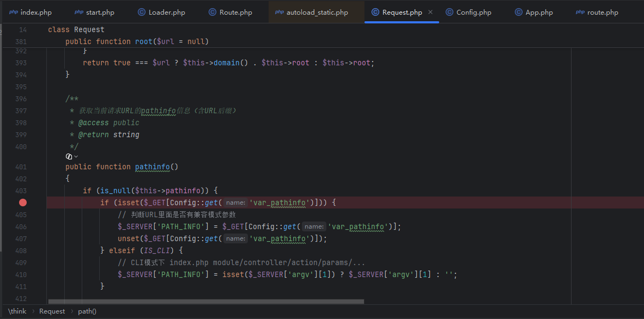Click the Request breadcrumb

coord(52,311)
